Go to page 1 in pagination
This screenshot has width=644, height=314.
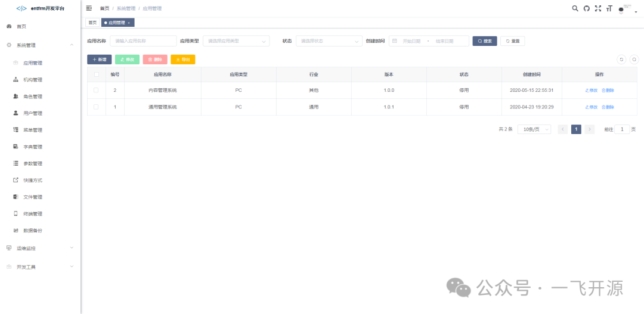[x=576, y=129]
